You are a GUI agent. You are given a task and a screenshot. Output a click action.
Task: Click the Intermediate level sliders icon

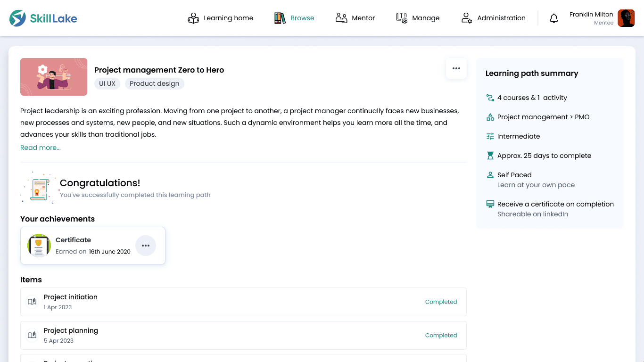490,136
